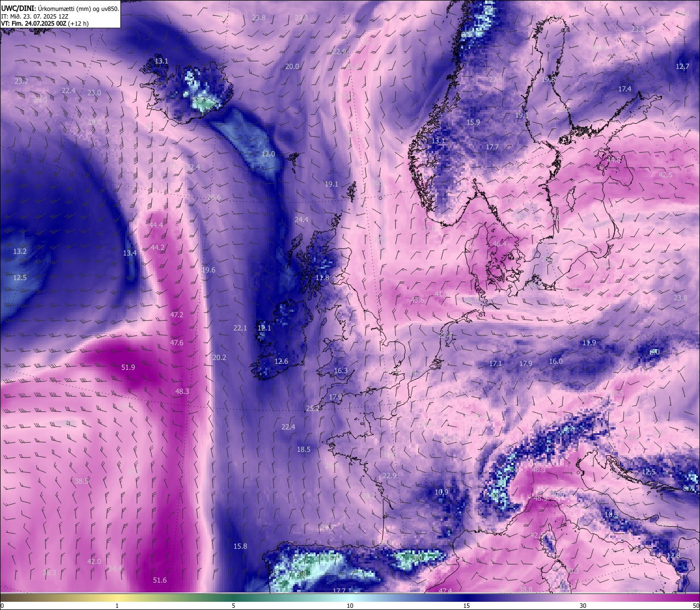700x610 pixels.
Task: Click the 38.8 value at the bottom edge
Action: [x=526, y=589]
